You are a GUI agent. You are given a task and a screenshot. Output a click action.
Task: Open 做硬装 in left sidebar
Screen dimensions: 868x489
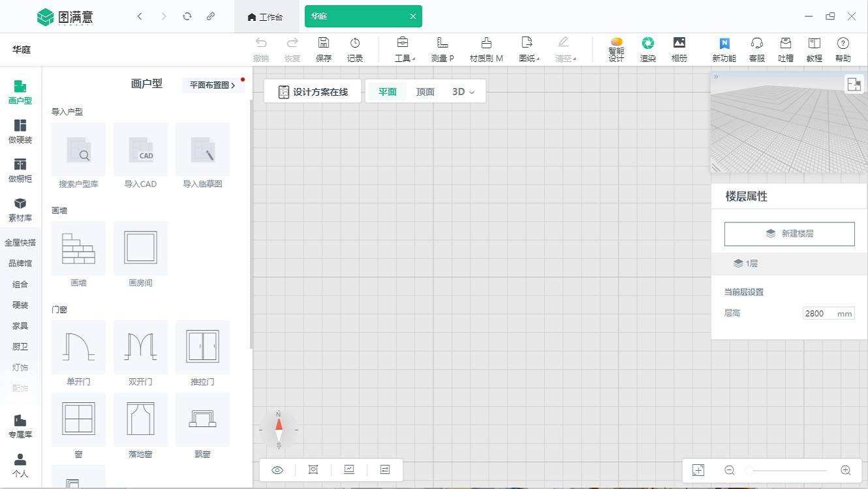click(x=20, y=131)
